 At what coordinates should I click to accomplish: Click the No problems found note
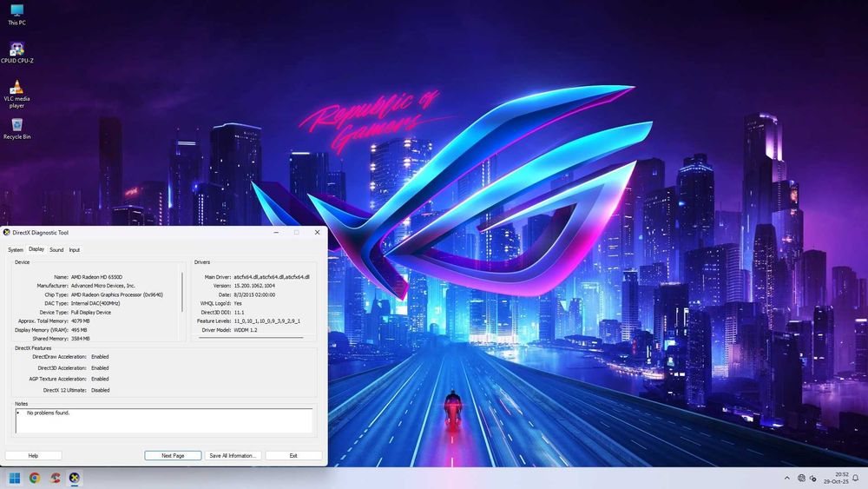point(48,413)
